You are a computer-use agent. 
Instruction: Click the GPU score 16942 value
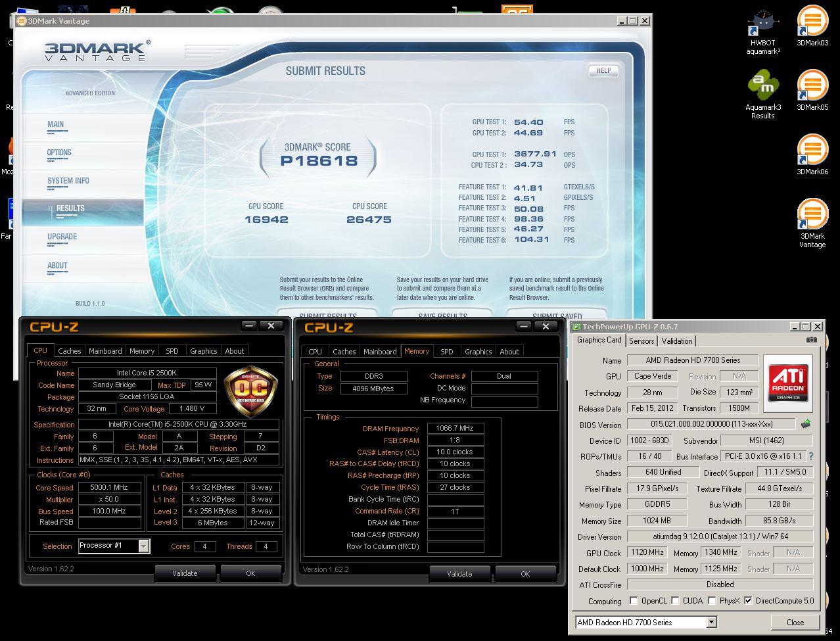[x=266, y=220]
